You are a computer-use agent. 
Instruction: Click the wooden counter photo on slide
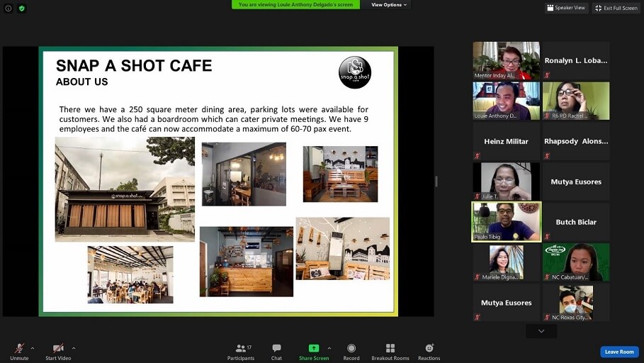pyautogui.click(x=247, y=262)
